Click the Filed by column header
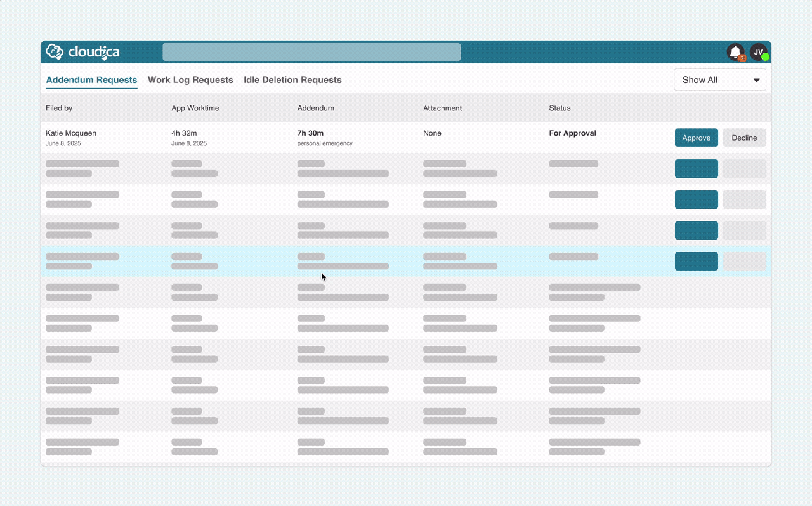 (59, 108)
